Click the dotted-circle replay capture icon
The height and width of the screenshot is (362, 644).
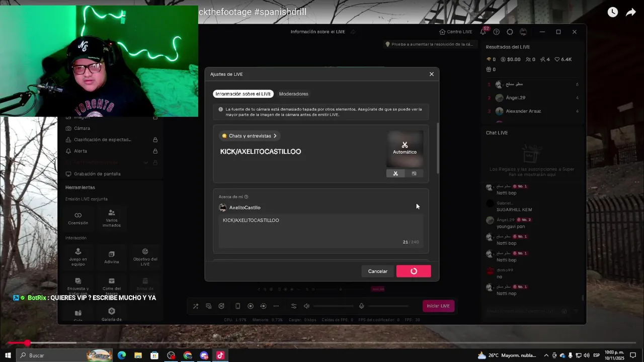click(x=263, y=306)
